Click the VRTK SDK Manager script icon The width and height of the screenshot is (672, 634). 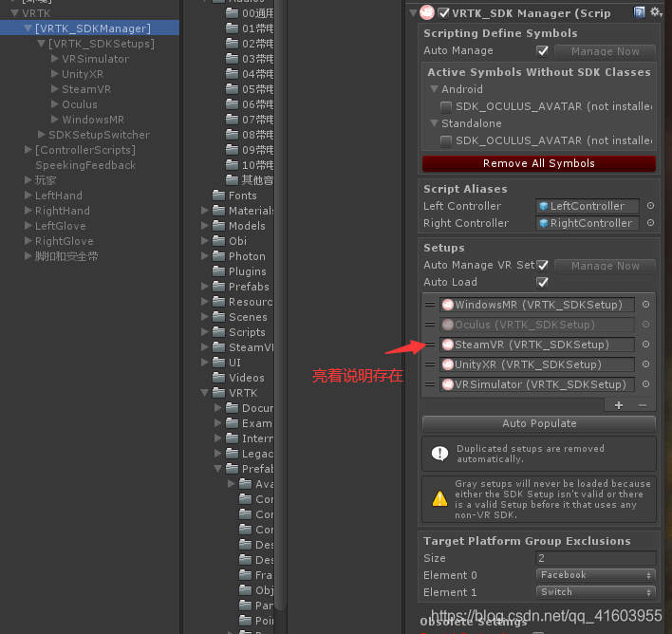(x=427, y=13)
